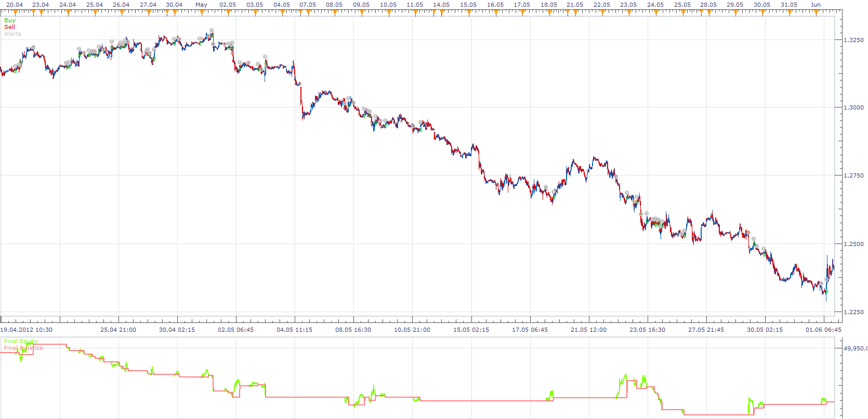
Task: Toggle the Final Balance legend entry
Action: [x=23, y=348]
